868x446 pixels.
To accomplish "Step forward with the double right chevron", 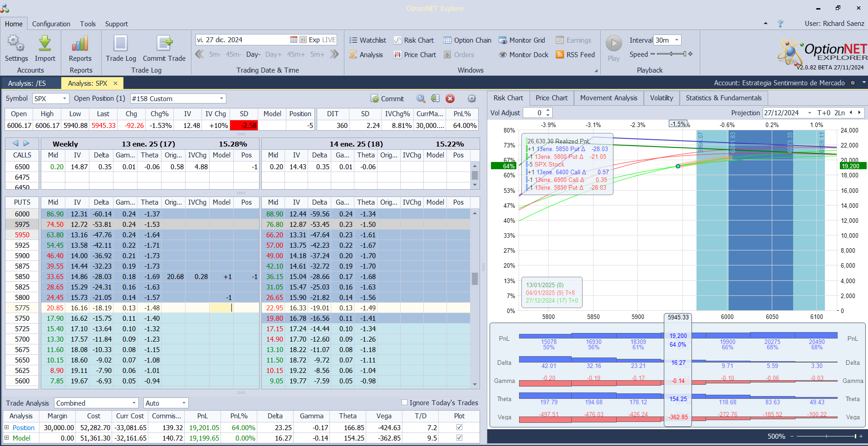I will tap(334, 54).
